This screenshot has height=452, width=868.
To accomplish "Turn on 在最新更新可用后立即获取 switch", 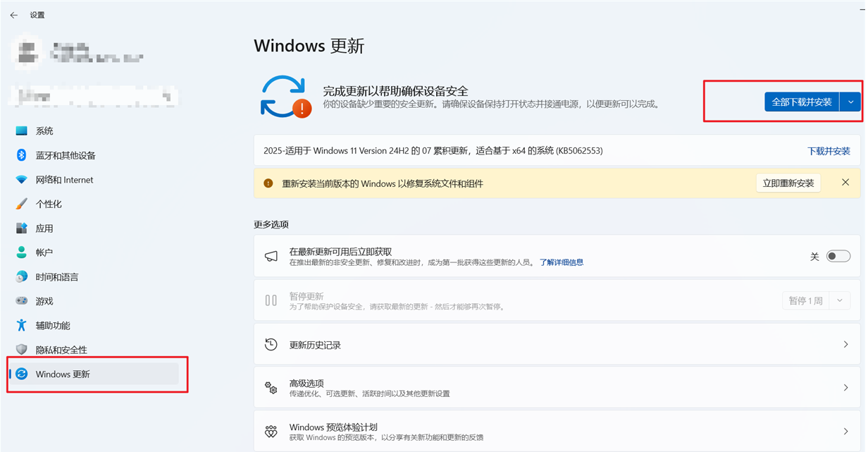I will (838, 257).
